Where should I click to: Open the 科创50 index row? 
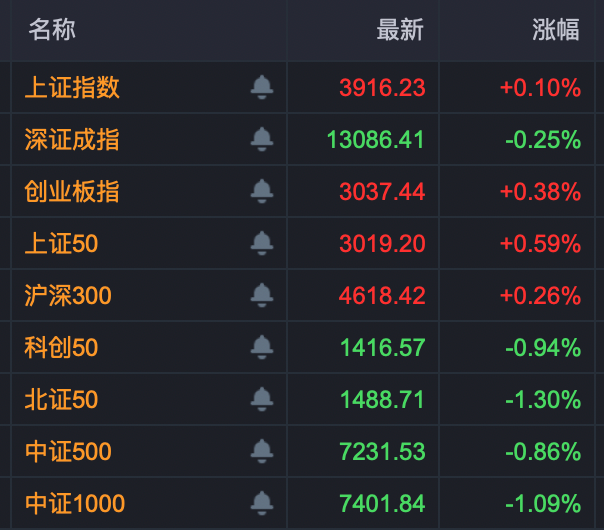click(x=61, y=347)
